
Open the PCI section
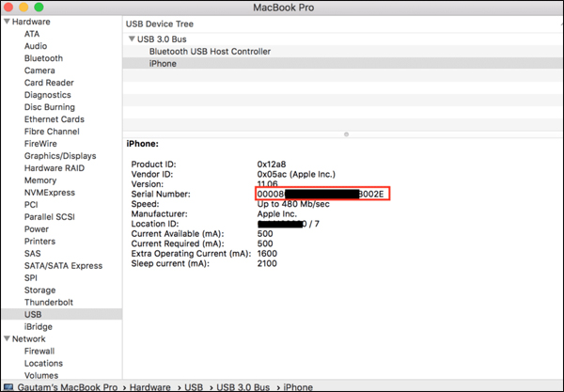pyautogui.click(x=31, y=205)
